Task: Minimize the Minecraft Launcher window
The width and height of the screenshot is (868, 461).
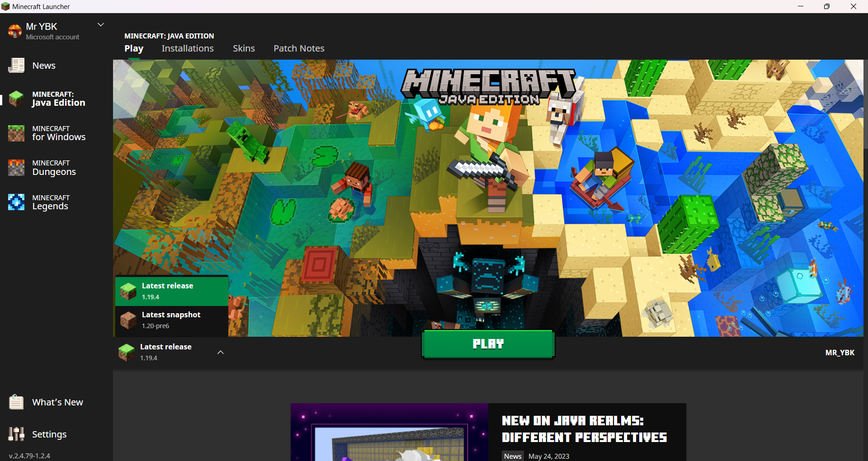Action: (x=801, y=6)
